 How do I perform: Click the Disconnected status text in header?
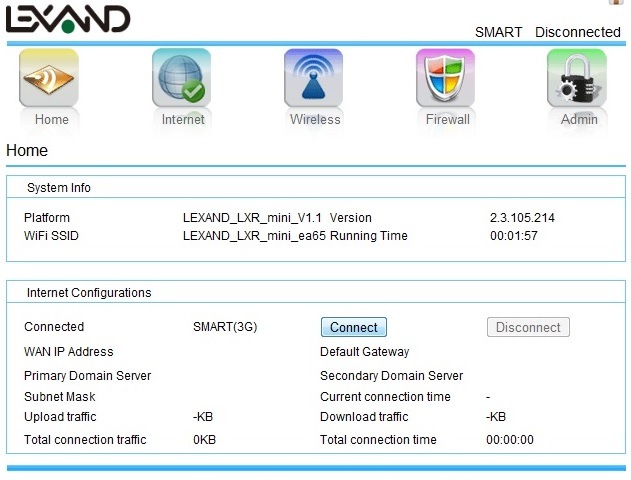pyautogui.click(x=577, y=32)
